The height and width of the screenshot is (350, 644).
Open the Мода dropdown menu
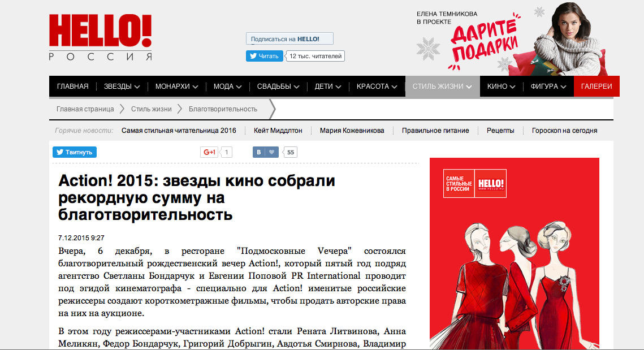point(227,87)
